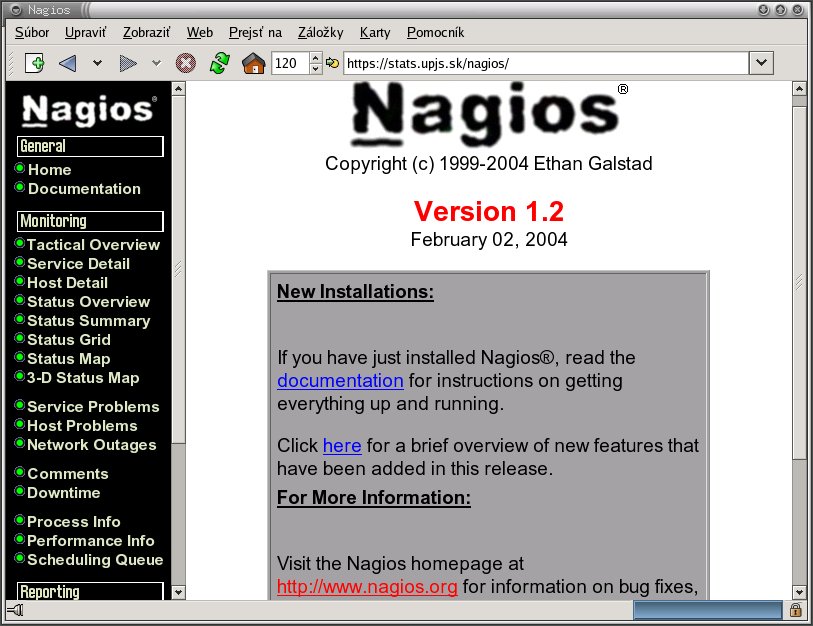The width and height of the screenshot is (813, 626).
Task: Main page scrollbar down arrow
Action: pyautogui.click(x=799, y=592)
